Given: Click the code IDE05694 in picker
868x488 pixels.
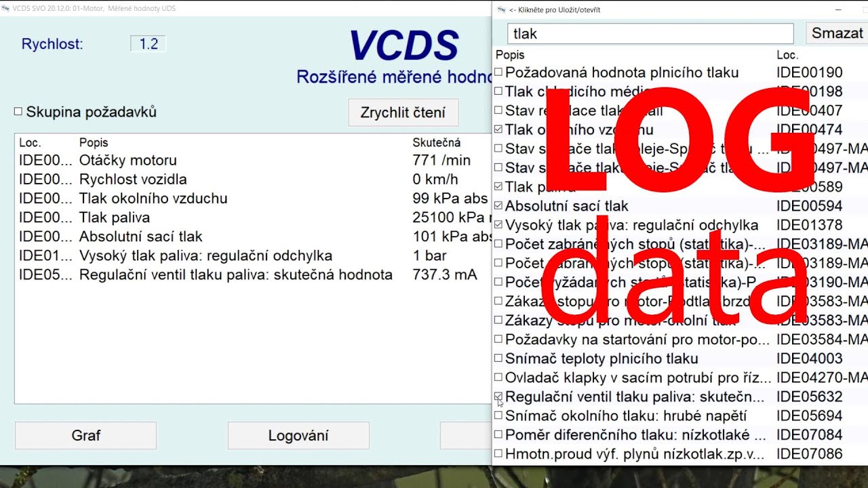Looking at the screenshot, I should click(809, 415).
